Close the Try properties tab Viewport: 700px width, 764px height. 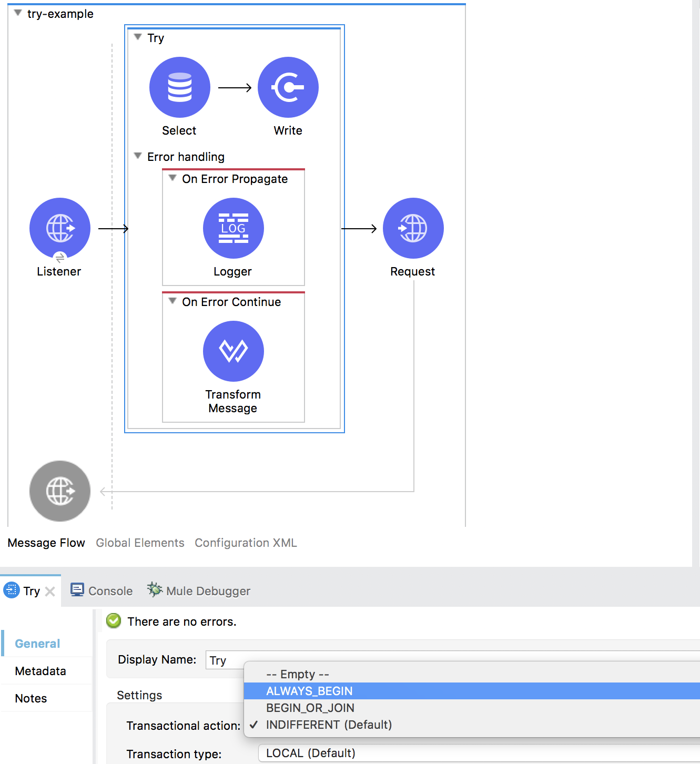tap(50, 592)
